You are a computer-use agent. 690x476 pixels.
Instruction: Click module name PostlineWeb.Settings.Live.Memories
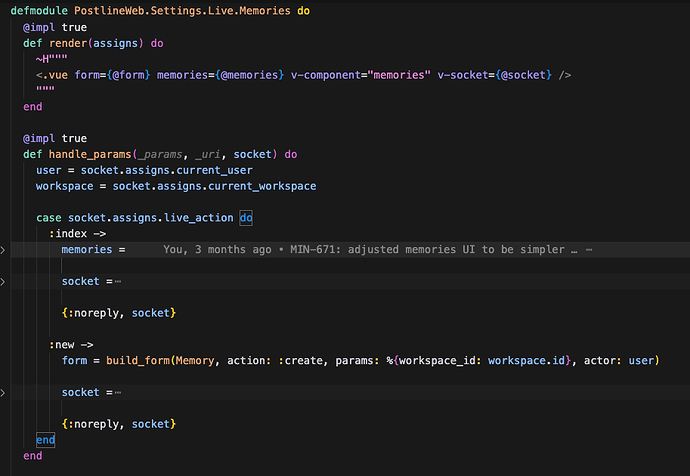182,11
